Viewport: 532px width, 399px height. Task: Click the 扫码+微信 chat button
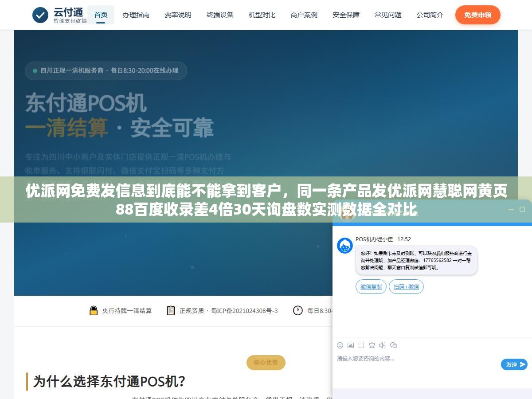(x=407, y=287)
